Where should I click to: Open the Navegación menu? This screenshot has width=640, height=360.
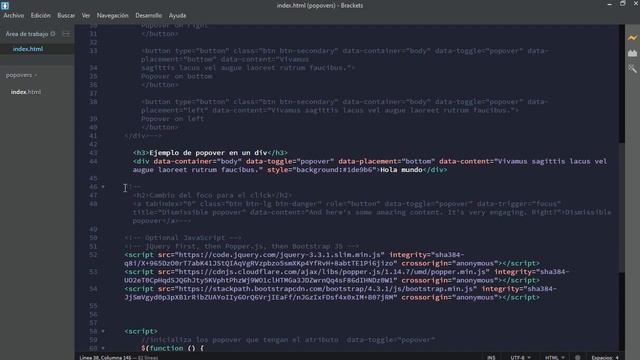pyautogui.click(x=112, y=16)
